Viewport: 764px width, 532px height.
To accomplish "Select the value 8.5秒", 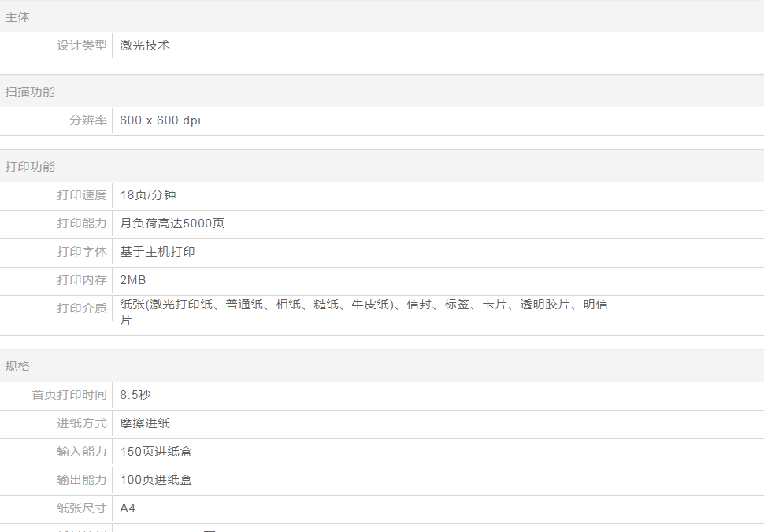I will pyautogui.click(x=135, y=395).
